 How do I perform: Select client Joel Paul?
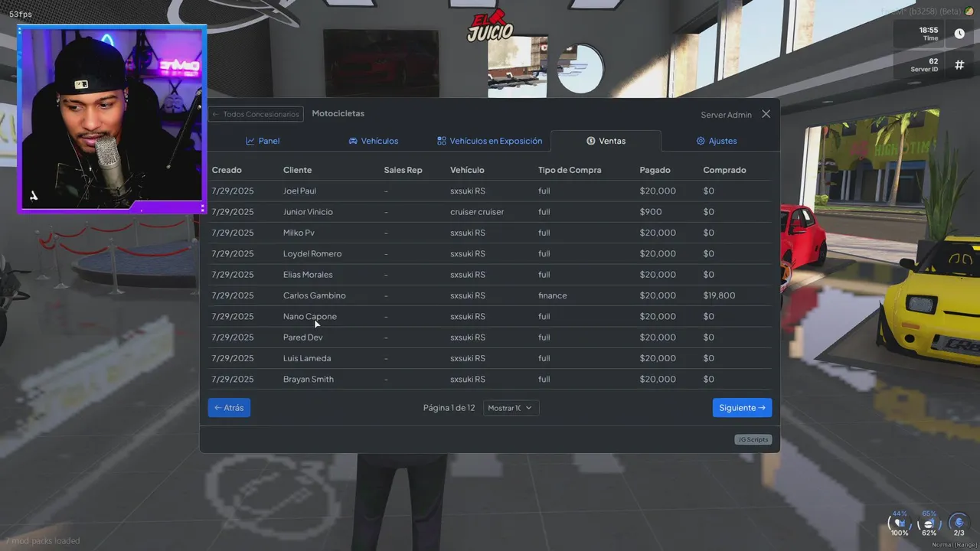(x=299, y=191)
